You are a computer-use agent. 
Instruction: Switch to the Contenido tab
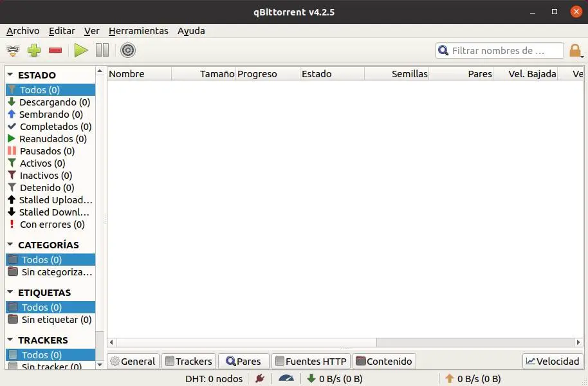[x=384, y=362]
